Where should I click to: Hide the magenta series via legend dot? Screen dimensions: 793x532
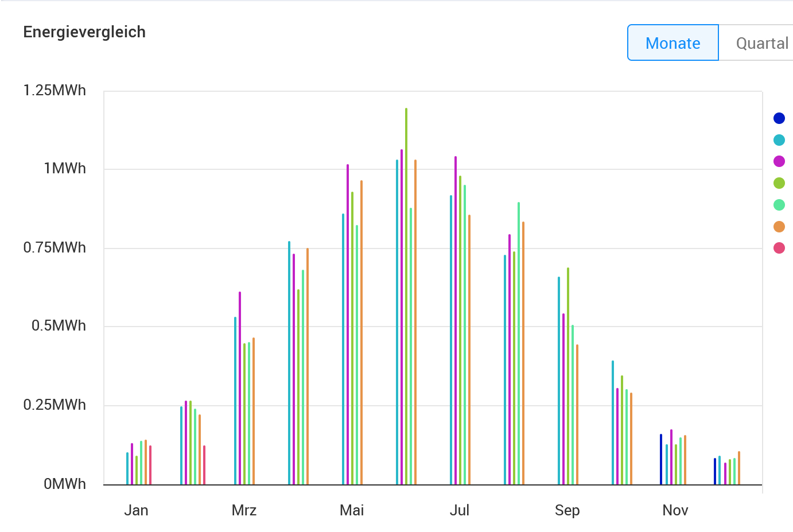[x=779, y=161]
